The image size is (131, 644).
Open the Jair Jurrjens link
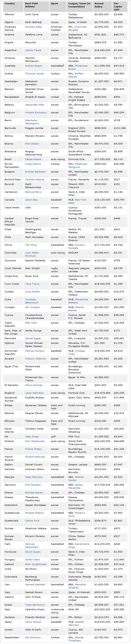click(x=33, y=307)
